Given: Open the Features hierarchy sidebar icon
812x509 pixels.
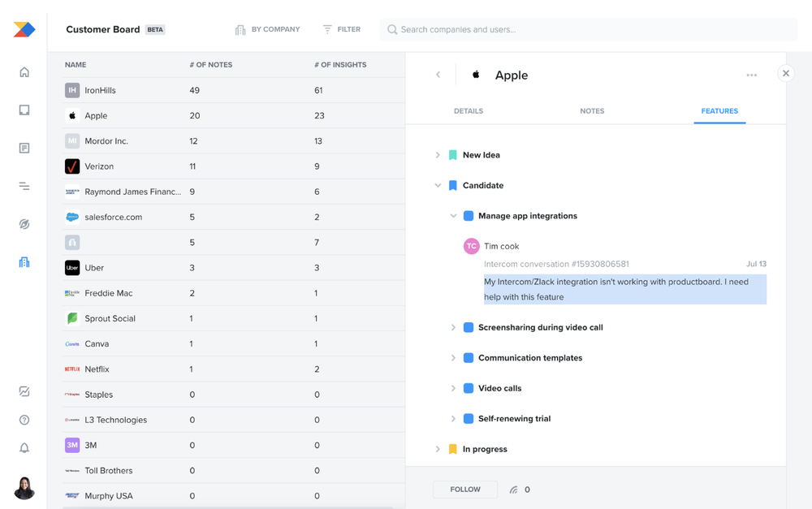Looking at the screenshot, I should point(24,186).
